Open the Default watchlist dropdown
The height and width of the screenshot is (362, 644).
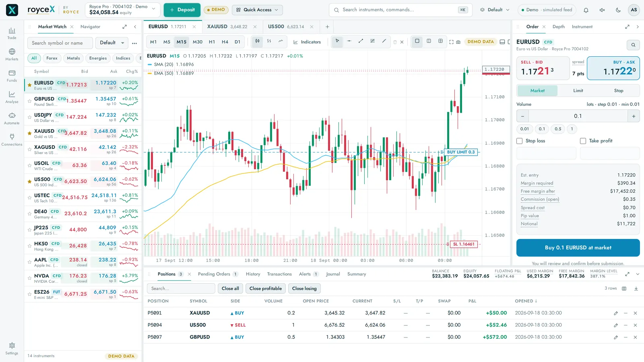click(x=112, y=43)
